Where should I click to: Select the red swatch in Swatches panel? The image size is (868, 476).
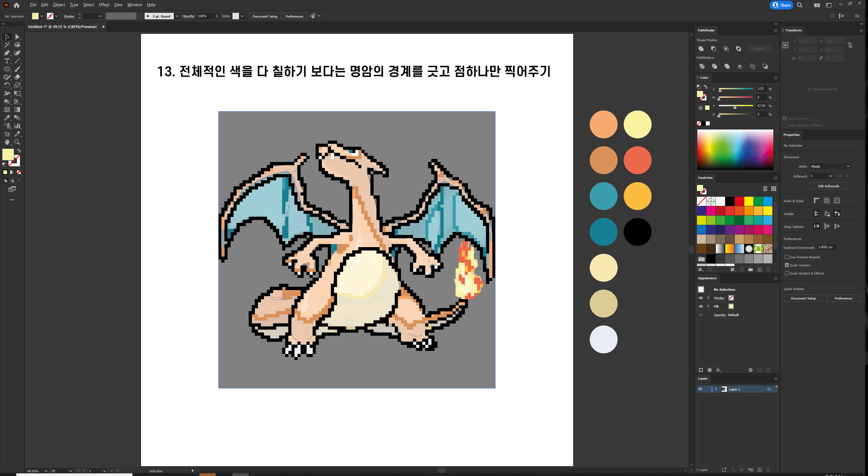[739, 201]
